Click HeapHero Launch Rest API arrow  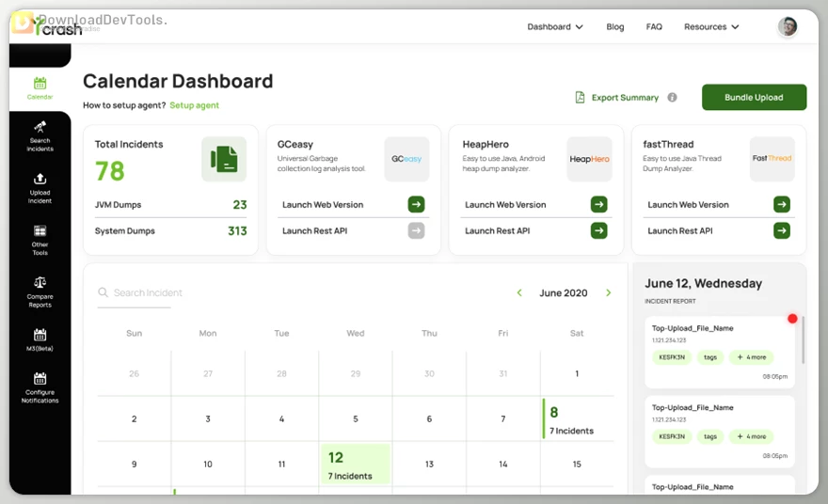point(598,230)
